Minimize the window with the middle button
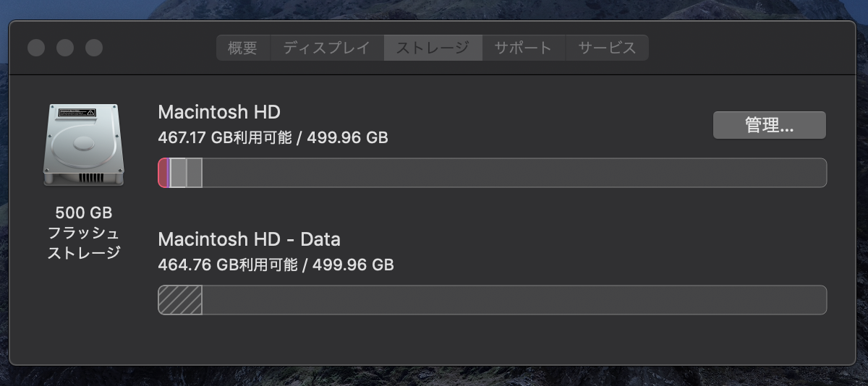 point(65,48)
